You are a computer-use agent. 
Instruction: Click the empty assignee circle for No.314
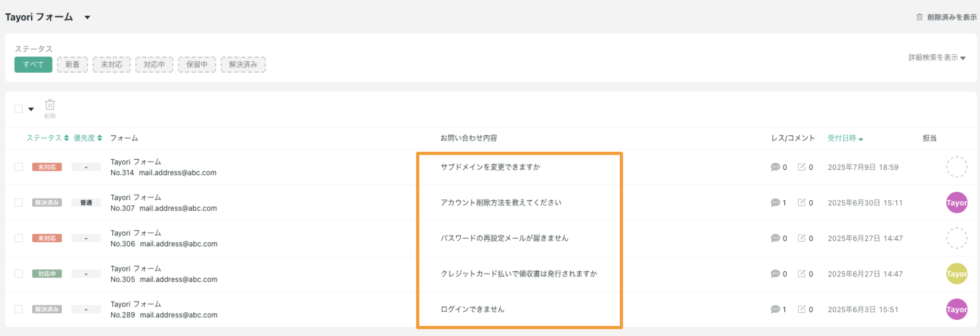956,167
